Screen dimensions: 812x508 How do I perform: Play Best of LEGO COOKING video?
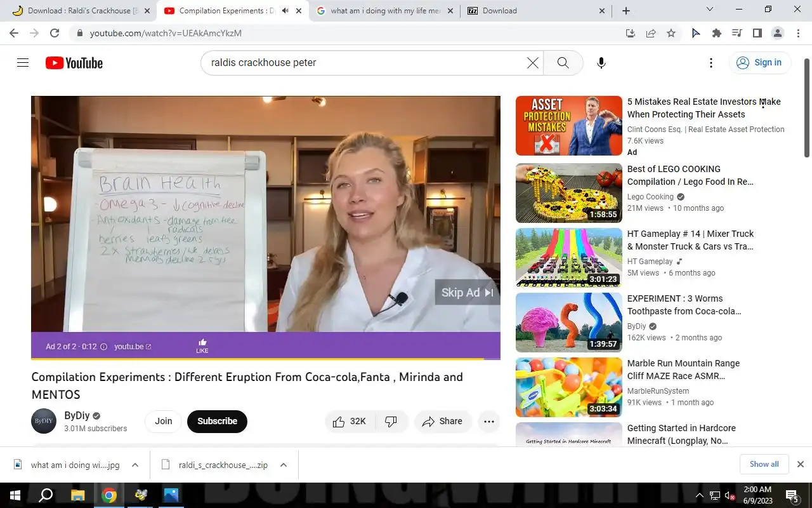coord(569,193)
